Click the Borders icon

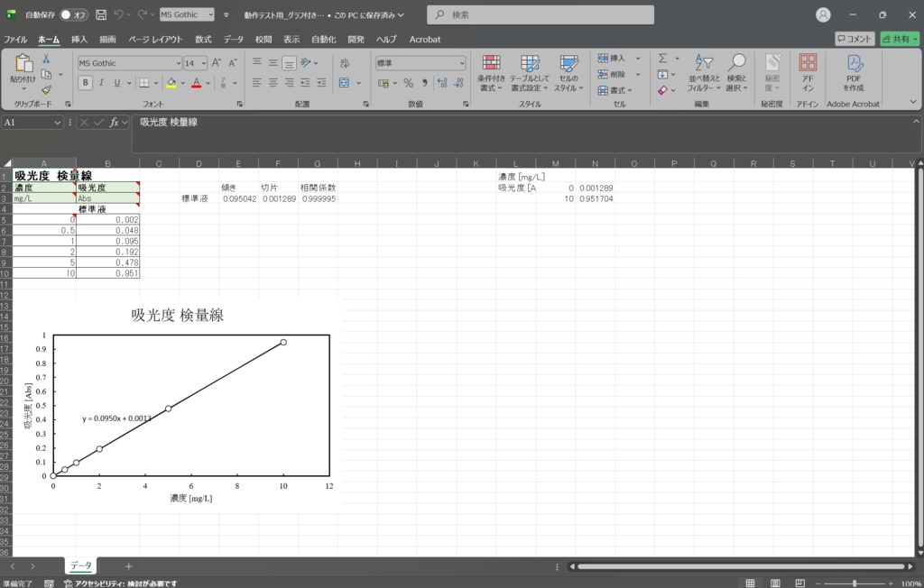(143, 82)
